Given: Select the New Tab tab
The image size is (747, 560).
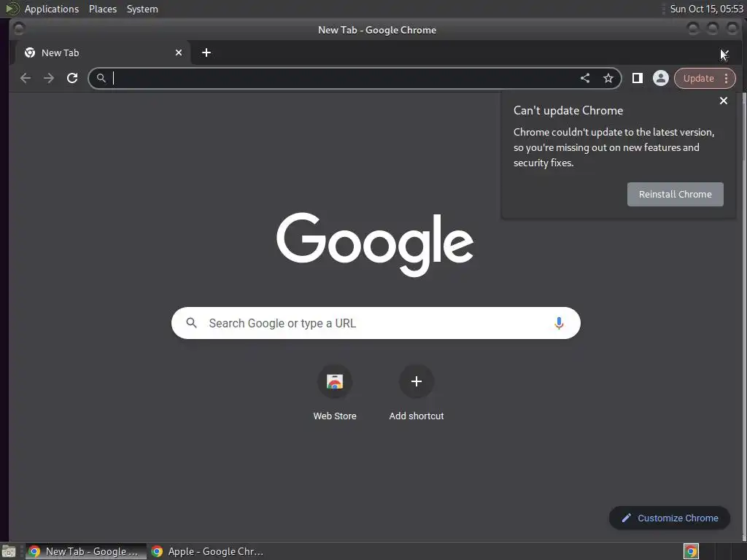Looking at the screenshot, I should point(103,52).
